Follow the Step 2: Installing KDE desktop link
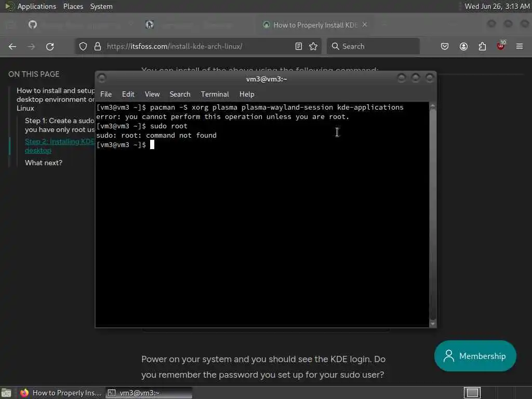Image resolution: width=532 pixels, height=399 pixels. point(60,146)
